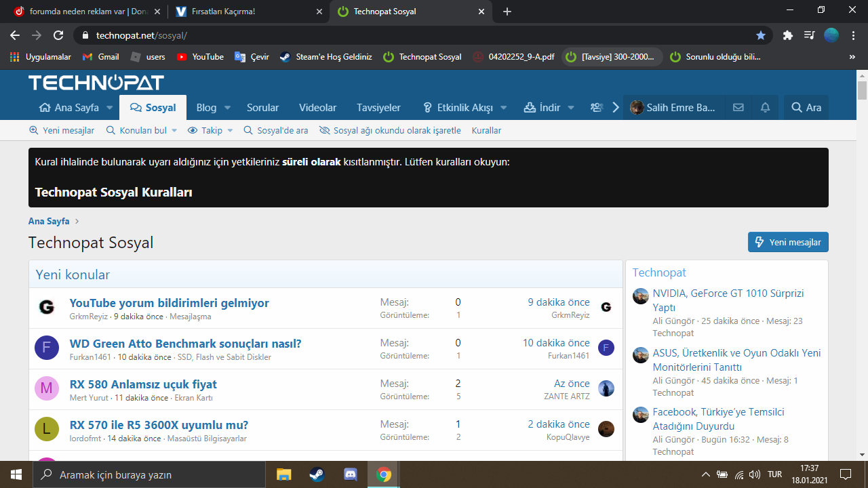The height and width of the screenshot is (488, 868).
Task: Open the Videolar navigation tab
Action: click(318, 107)
